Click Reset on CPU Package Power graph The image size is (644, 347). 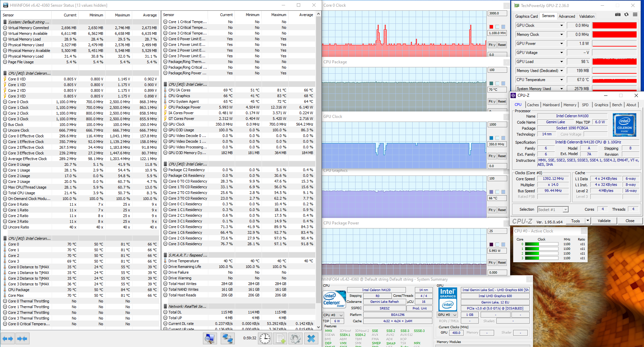click(502, 263)
